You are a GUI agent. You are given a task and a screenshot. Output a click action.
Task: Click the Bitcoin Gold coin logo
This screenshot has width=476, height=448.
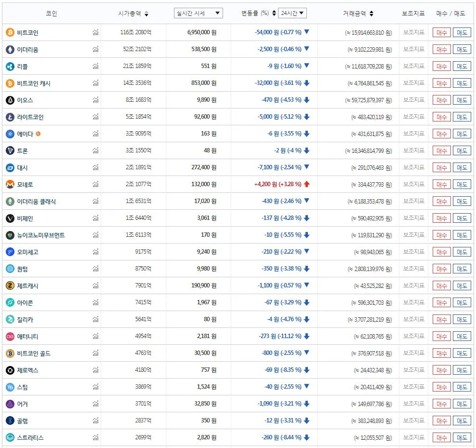point(10,353)
